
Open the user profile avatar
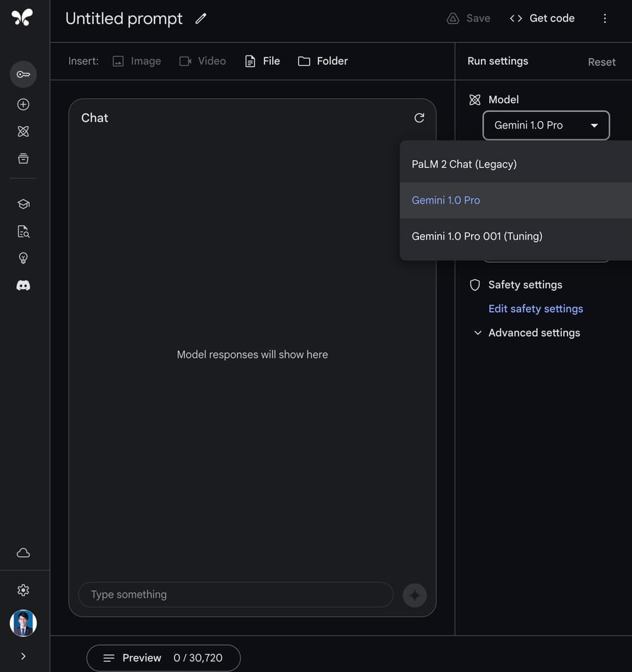pyautogui.click(x=23, y=623)
